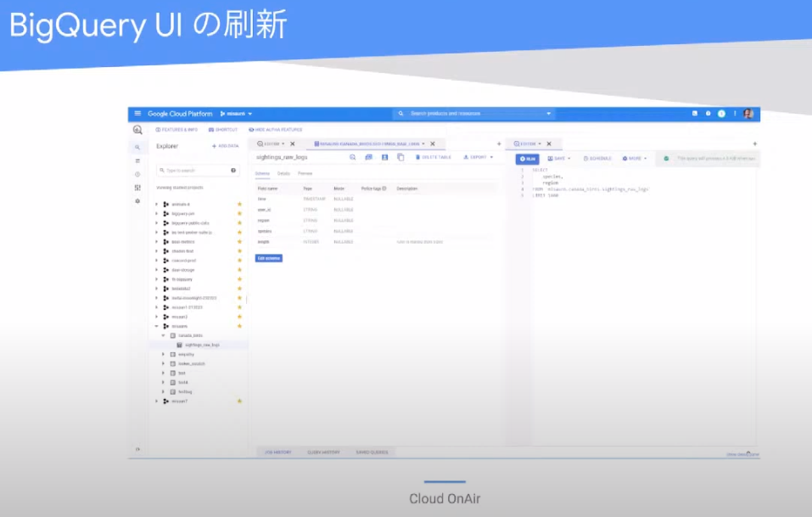This screenshot has width=812, height=517.
Task: Unstar the bigquery-public-data project
Action: tap(239, 222)
